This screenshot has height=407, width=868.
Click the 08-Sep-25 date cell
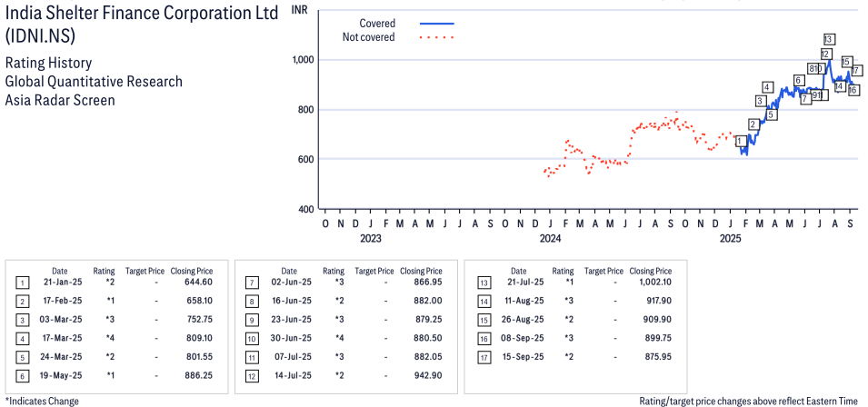click(x=522, y=339)
